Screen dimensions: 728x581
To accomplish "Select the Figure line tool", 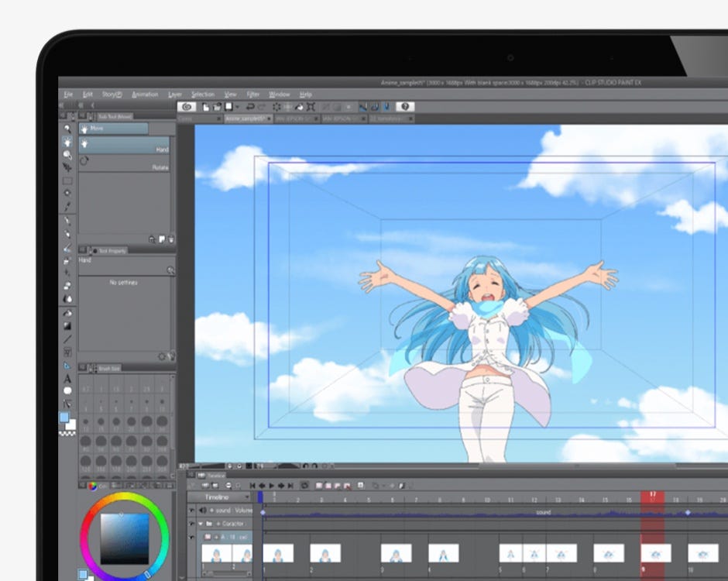I will [x=67, y=339].
